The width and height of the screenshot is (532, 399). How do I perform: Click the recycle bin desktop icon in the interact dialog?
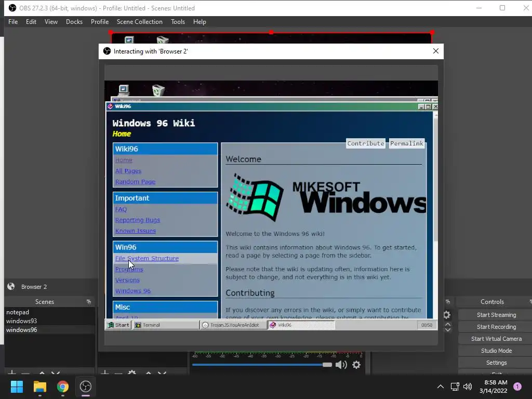158,90
